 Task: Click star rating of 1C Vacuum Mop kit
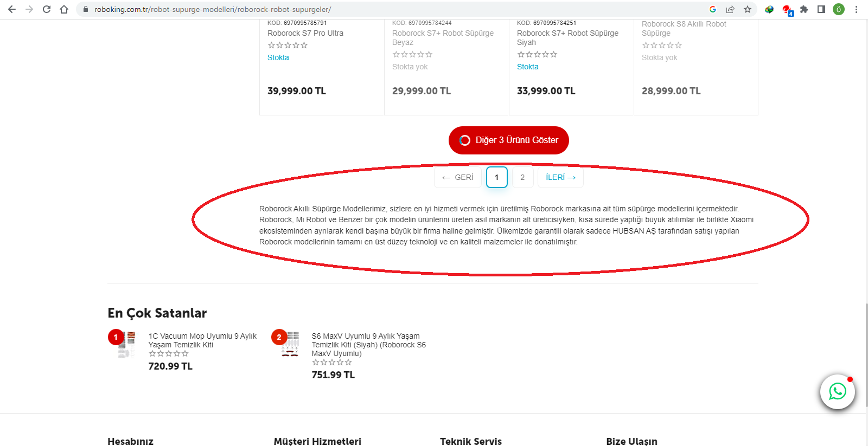pos(169,354)
